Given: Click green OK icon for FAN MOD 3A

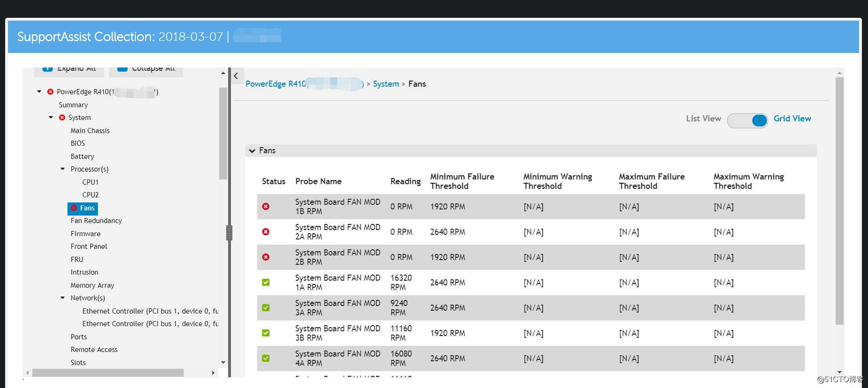Looking at the screenshot, I should tap(266, 308).
